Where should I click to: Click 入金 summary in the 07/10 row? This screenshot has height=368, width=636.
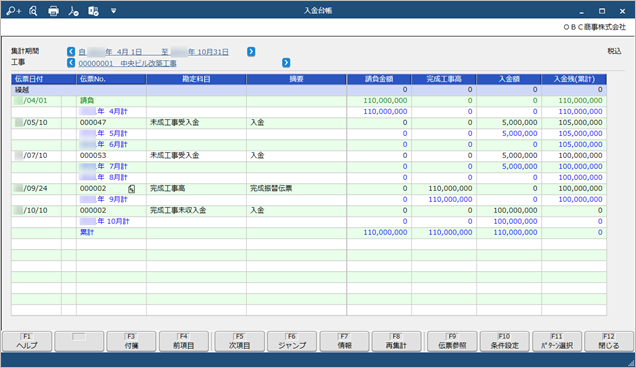257,155
